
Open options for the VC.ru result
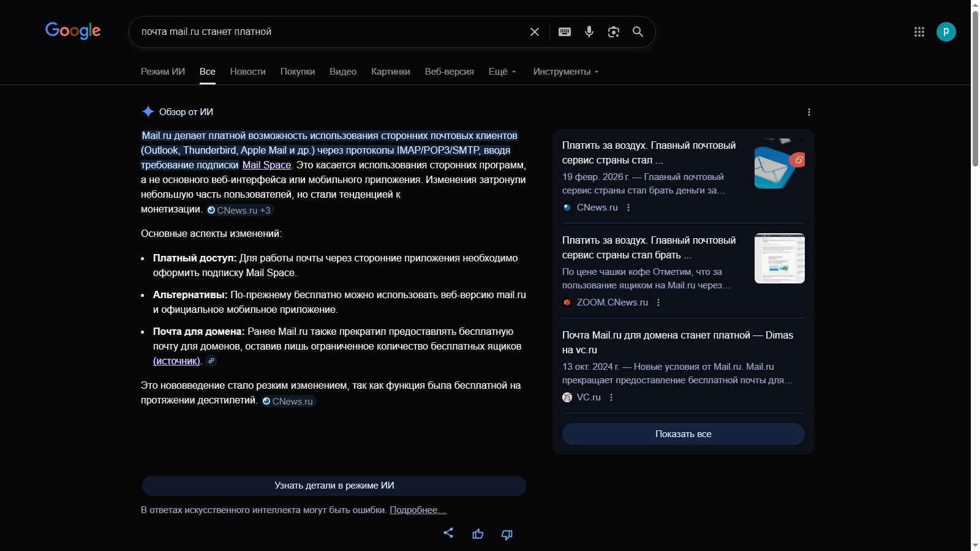point(611,397)
